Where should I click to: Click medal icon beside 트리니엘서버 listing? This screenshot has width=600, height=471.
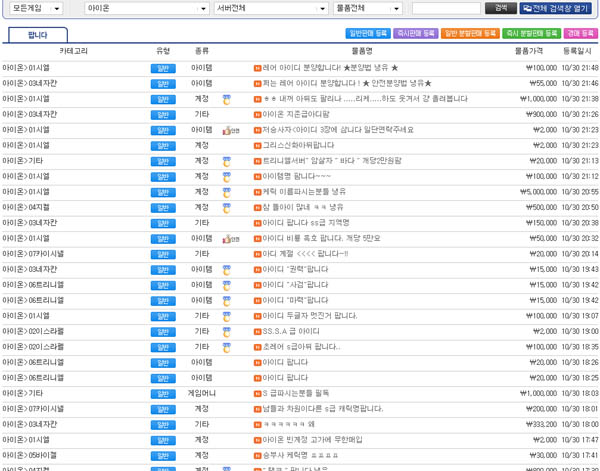pyautogui.click(x=226, y=161)
